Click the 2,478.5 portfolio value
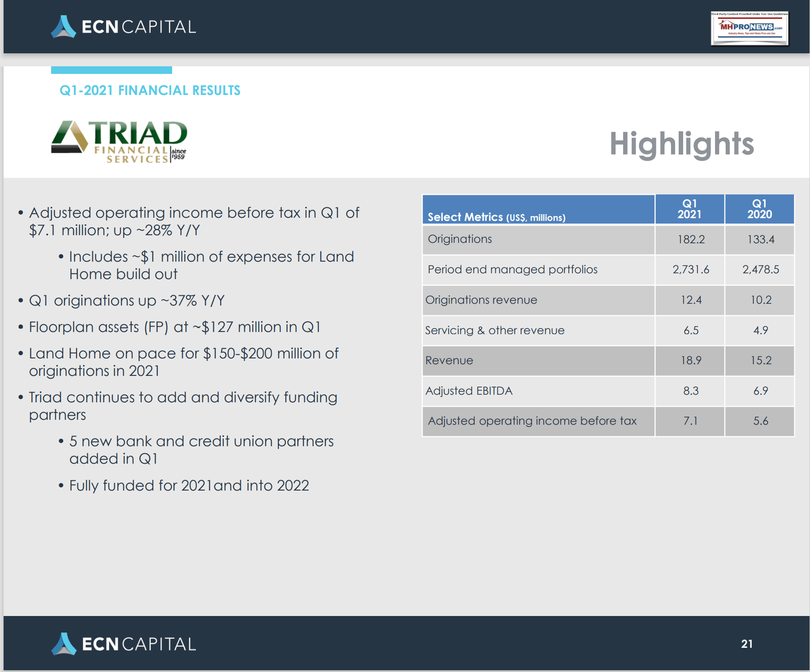This screenshot has height=672, width=810. (761, 270)
